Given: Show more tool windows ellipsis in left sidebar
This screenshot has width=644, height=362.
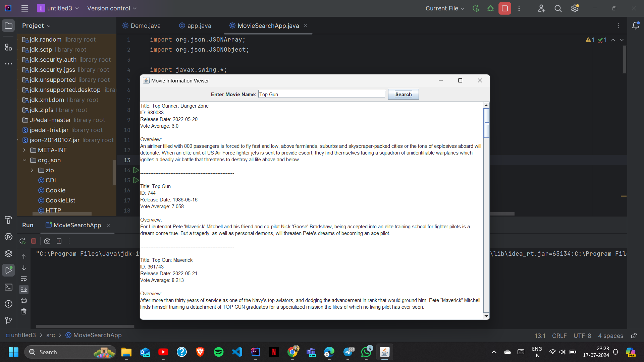Looking at the screenshot, I should [x=8, y=64].
